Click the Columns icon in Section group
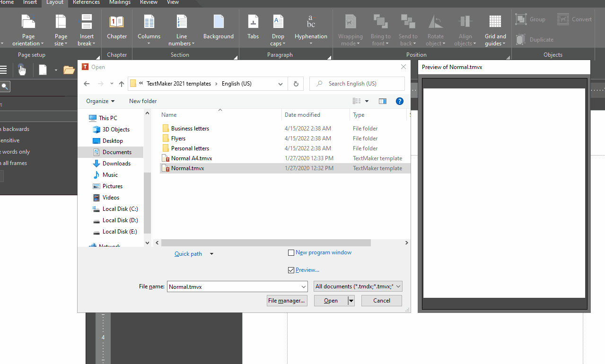Screen dimensions: 605x364 149,22
